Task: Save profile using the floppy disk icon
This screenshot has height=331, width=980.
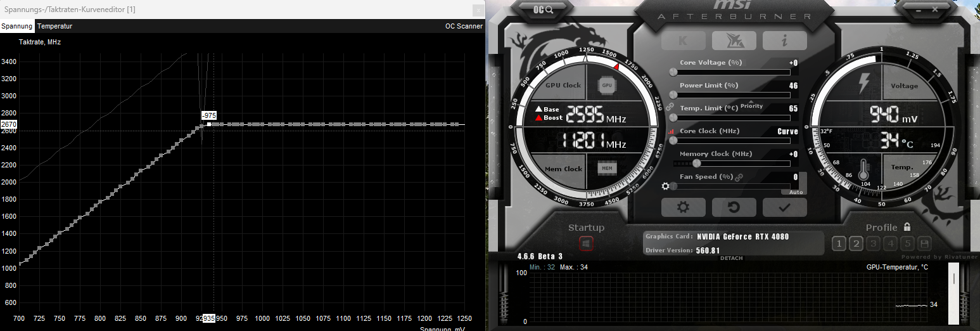Action: point(924,243)
